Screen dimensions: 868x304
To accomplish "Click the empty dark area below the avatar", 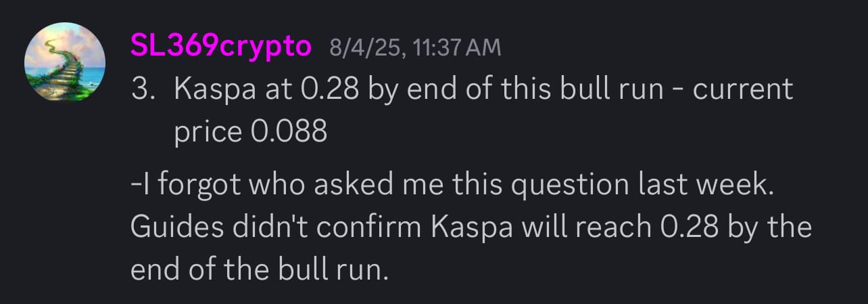I will (x=65, y=203).
